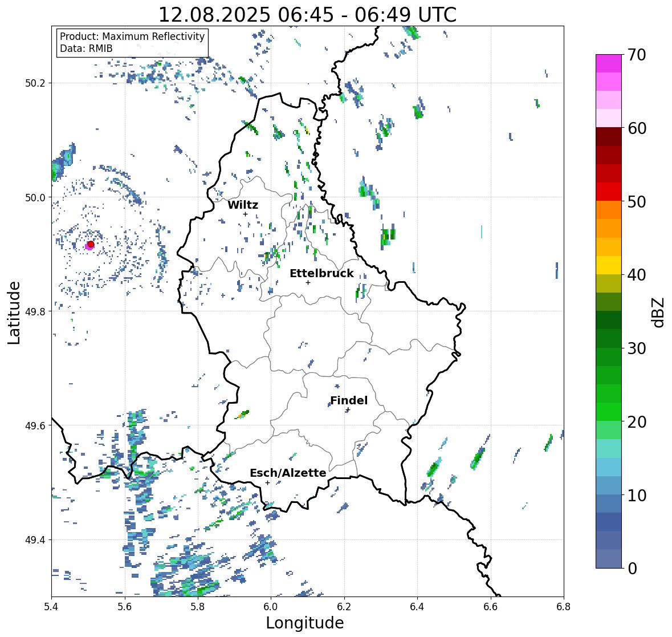Click the 'Product: Maximum Reflectivity' legend text
672x637 pixels.
(x=132, y=36)
